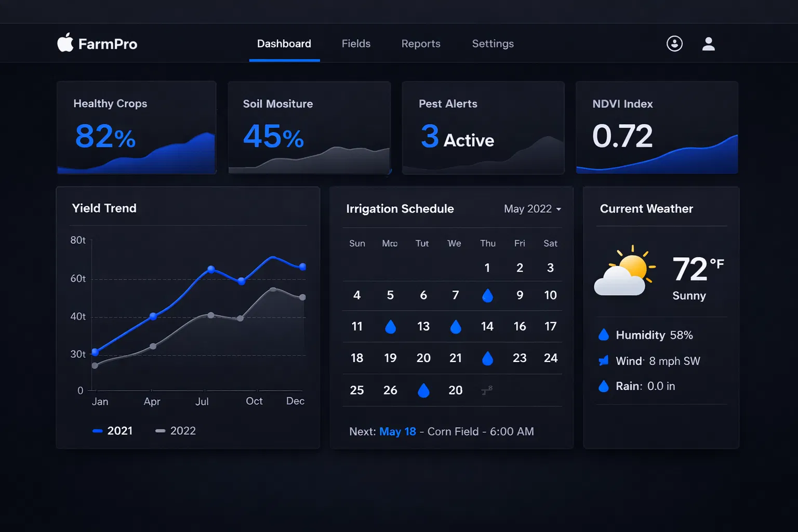This screenshot has width=798, height=532.
Task: Open the user profile icon
Action: click(709, 44)
